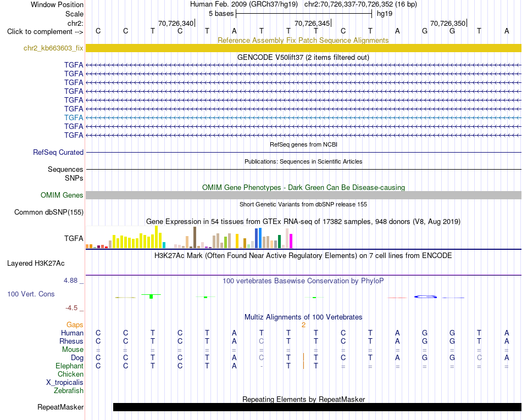Image resolution: width=522 pixels, height=420 pixels.
Task: Click the TGFA GTEx expression bar chart
Action: pos(189,237)
